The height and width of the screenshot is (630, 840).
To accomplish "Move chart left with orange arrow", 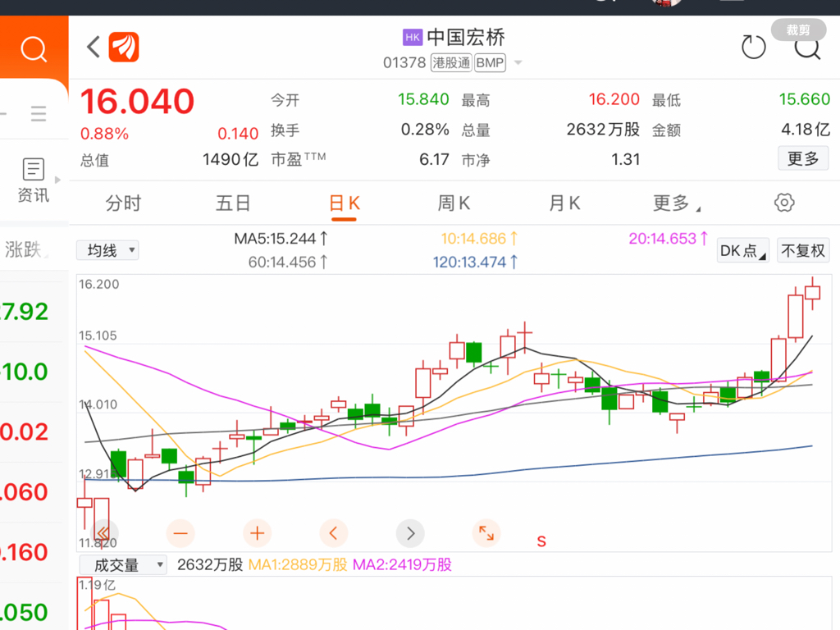I will click(x=333, y=533).
